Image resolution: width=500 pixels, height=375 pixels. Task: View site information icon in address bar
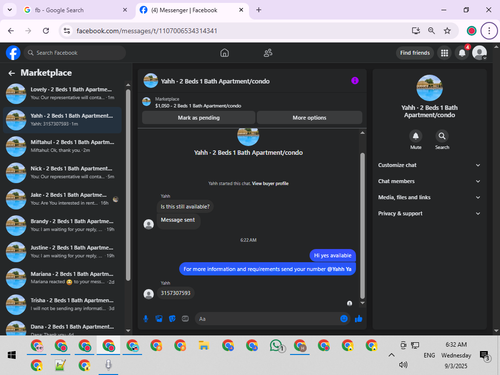[x=67, y=31]
